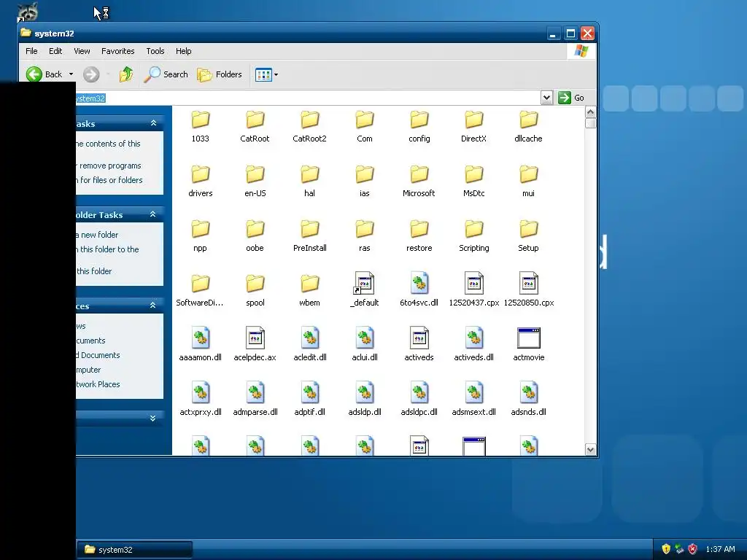Select the dllcache folder
Screen dimensions: 747x560
click(x=528, y=127)
